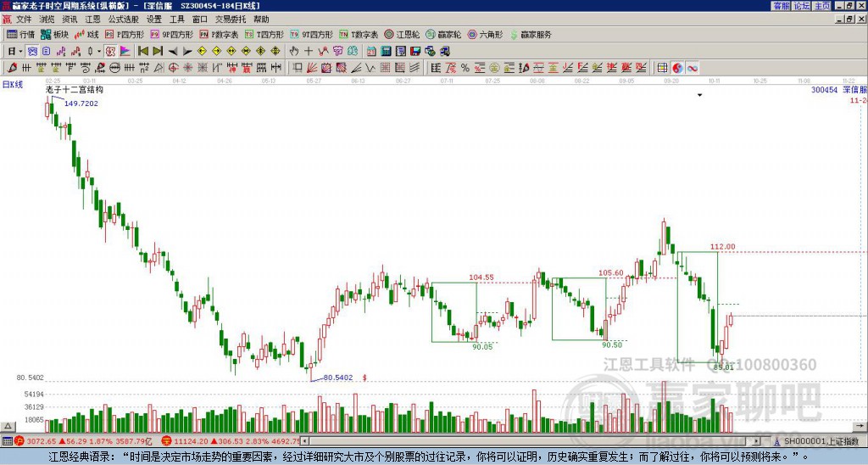Viewport: 868px width, 465px height.
Task: Click the horizontal scrollbar right arrow
Action: pos(756,441)
